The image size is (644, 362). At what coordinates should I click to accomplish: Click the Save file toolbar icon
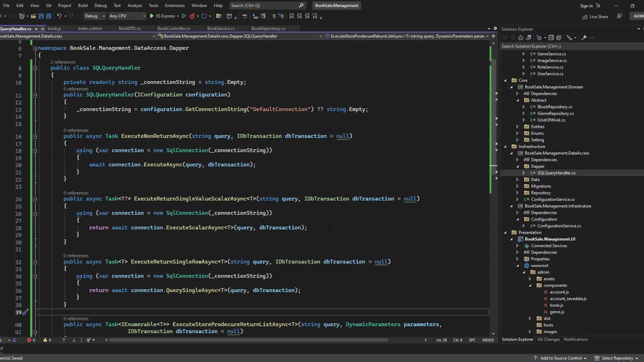[x=41, y=16]
